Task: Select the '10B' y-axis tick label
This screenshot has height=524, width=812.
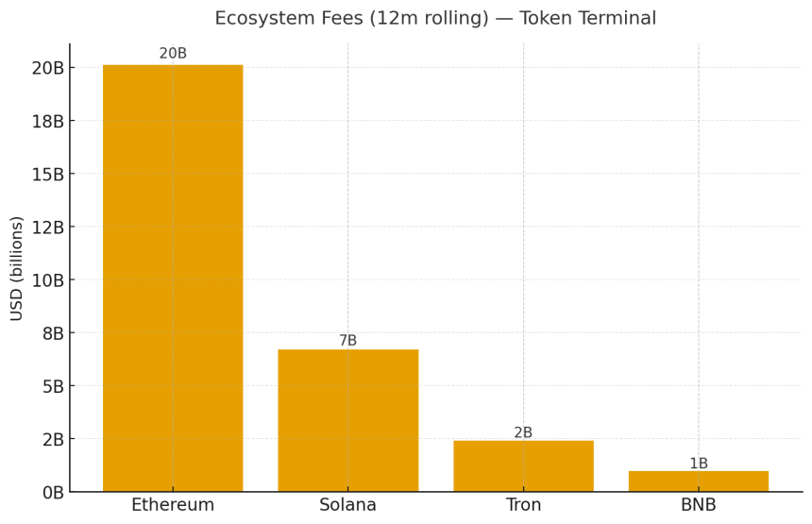Action: [46, 279]
